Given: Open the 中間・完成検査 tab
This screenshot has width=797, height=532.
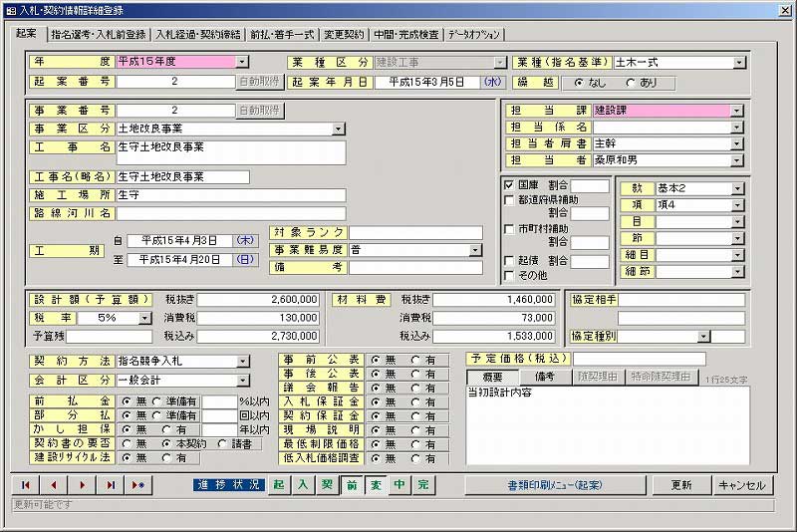Looking at the screenshot, I should [x=405, y=34].
